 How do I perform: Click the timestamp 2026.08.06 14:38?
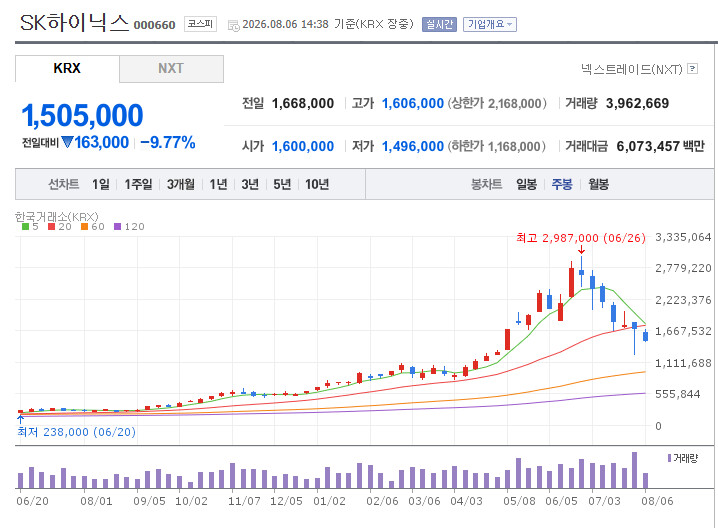[285, 24]
